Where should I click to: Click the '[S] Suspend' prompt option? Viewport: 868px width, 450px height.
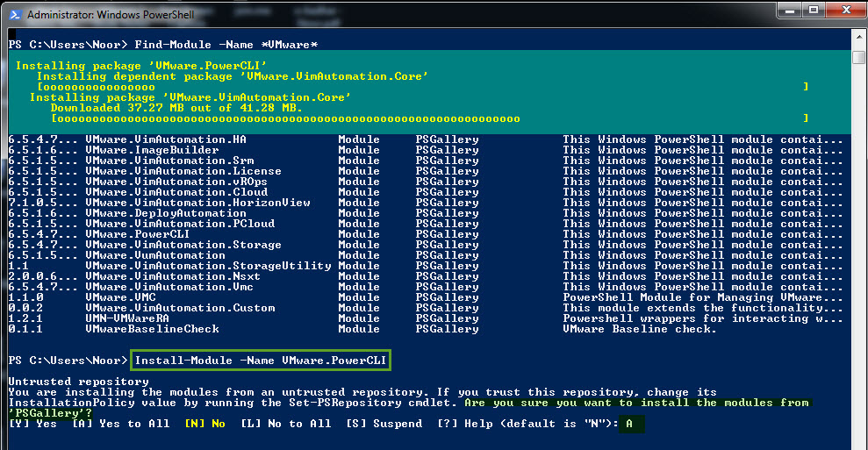[x=384, y=424]
